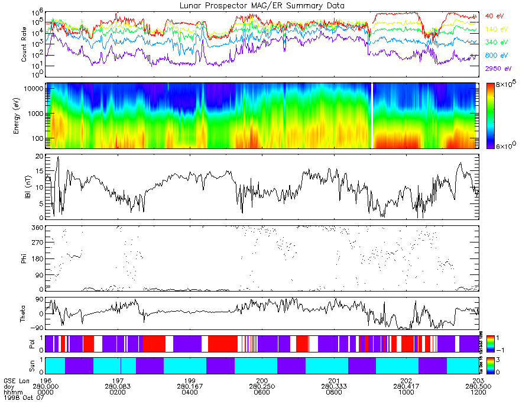
Task: Click the "8×10^5" color bar maximum label
Action: (506, 83)
